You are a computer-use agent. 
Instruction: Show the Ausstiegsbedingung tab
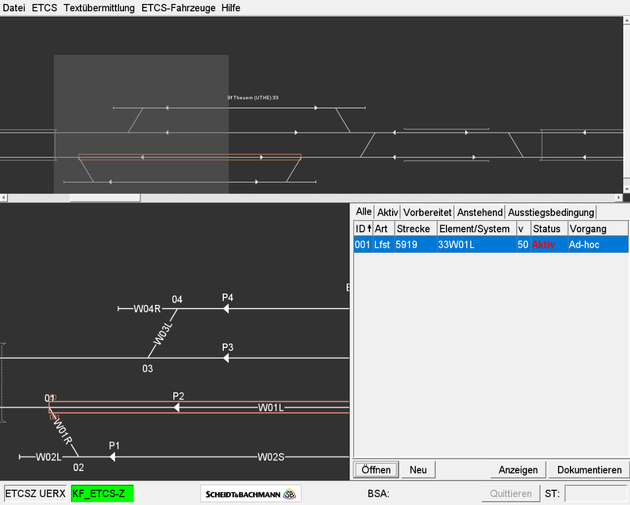(x=550, y=212)
